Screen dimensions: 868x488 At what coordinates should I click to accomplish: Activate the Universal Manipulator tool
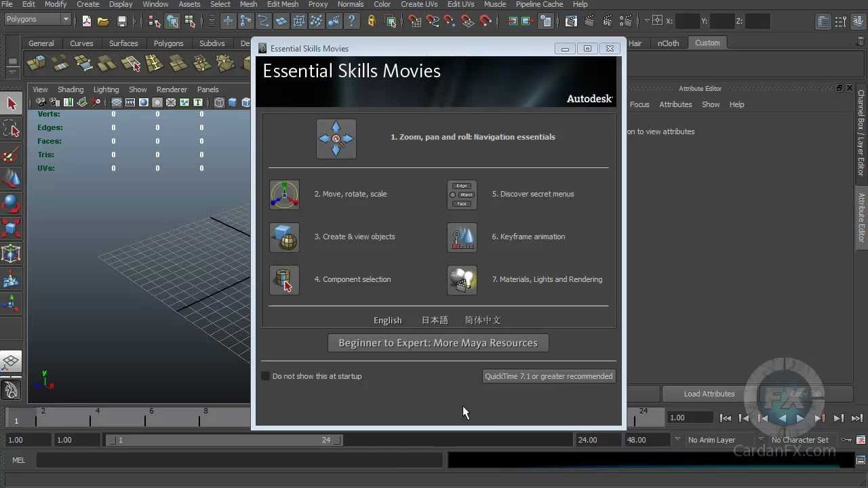click(11, 253)
